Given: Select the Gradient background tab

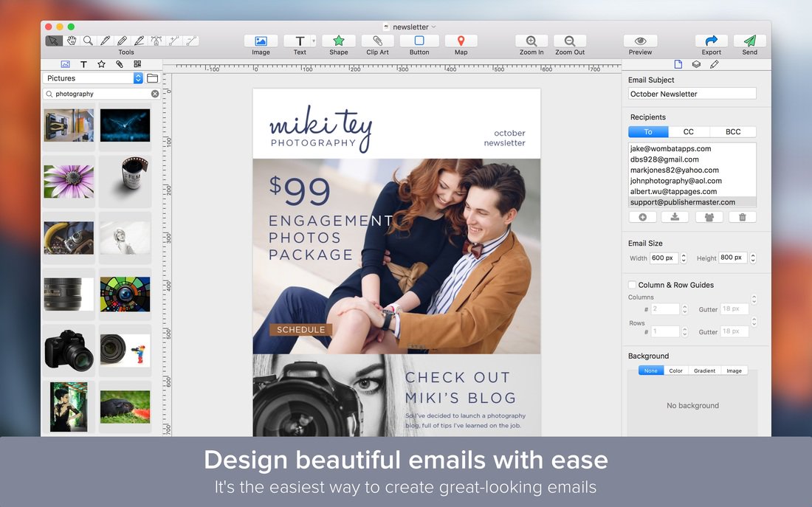Looking at the screenshot, I should pyautogui.click(x=704, y=370).
